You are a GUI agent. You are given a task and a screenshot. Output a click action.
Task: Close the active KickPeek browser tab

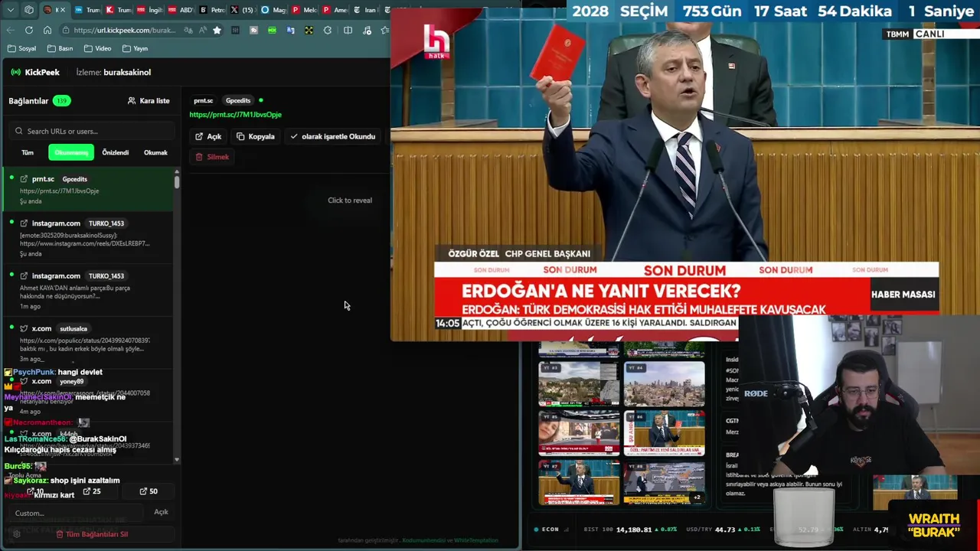(x=63, y=10)
